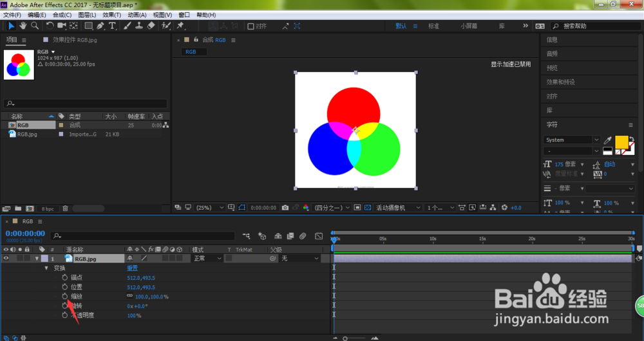Open the 图层(L) menu
Screen dimensions: 644x341
click(87, 15)
